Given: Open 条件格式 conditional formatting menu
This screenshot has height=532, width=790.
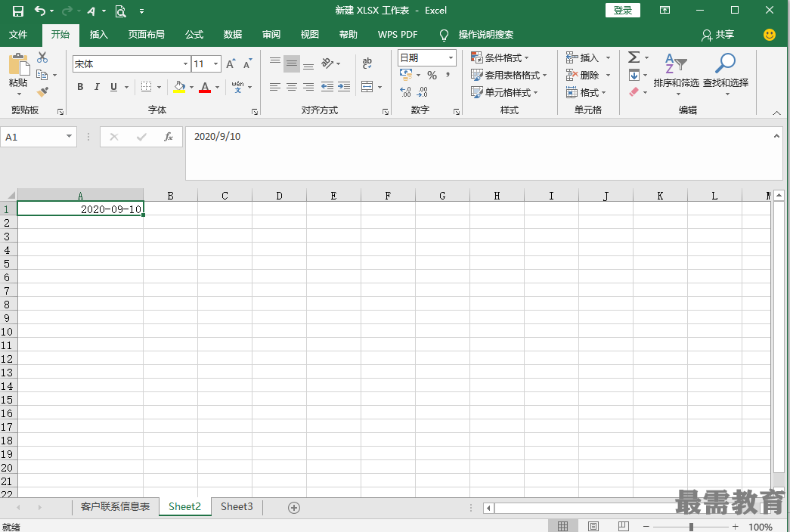Looking at the screenshot, I should (500, 57).
